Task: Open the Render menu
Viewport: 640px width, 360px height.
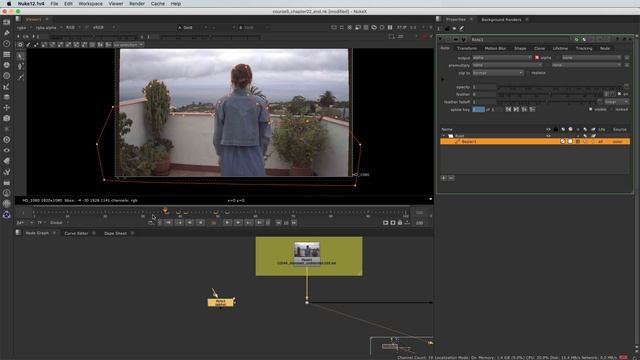Action: click(137, 4)
